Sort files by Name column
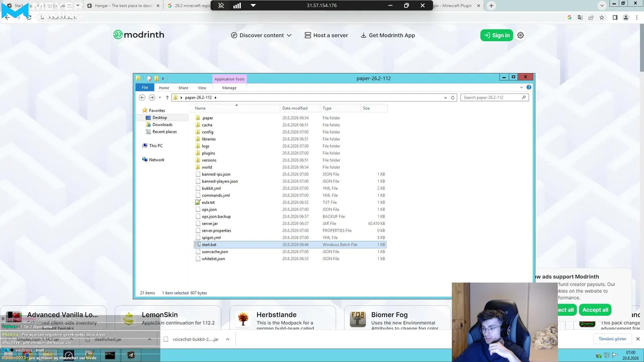The image size is (644, 362). tap(236, 108)
